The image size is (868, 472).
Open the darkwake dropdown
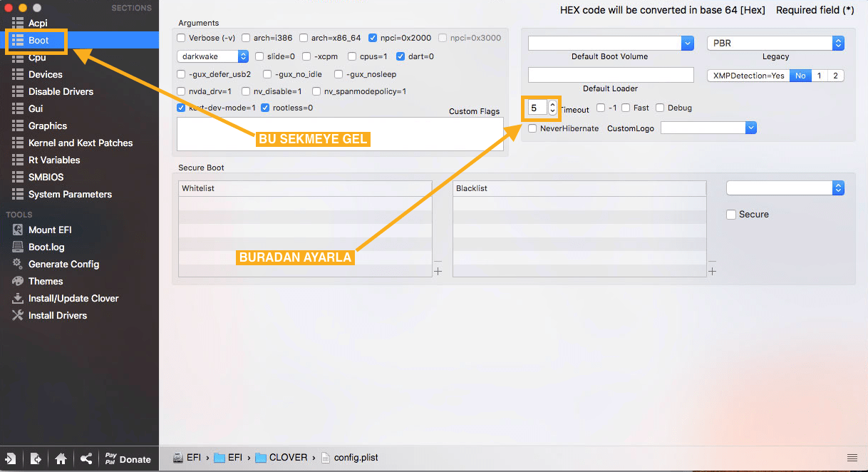(x=212, y=56)
